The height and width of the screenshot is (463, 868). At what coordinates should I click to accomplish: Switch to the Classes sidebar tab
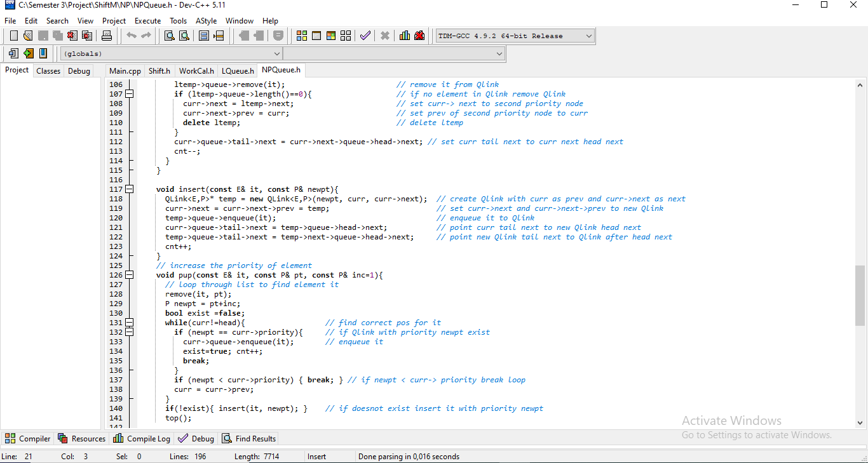(48, 70)
